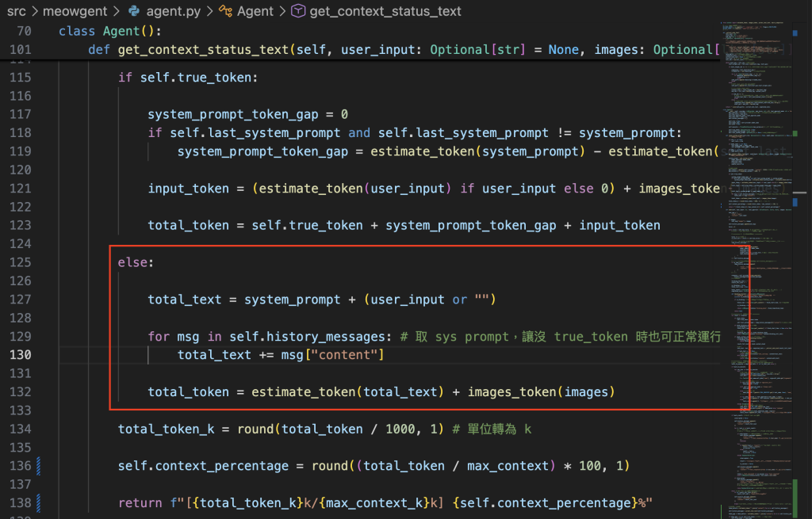
Task: Open the git change marker beside line 136
Action: pos(38,466)
